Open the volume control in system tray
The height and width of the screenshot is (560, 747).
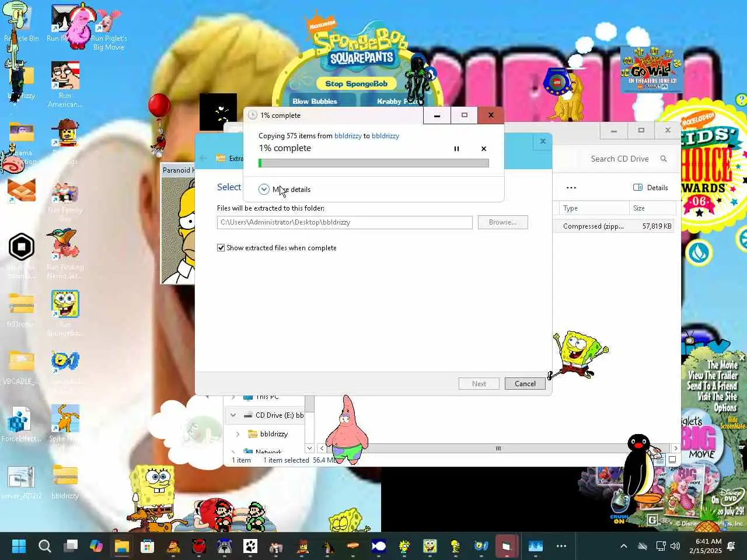tap(675, 546)
